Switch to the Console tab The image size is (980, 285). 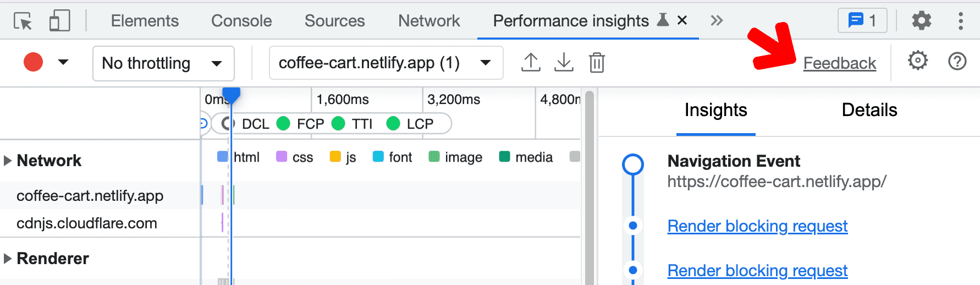click(241, 21)
